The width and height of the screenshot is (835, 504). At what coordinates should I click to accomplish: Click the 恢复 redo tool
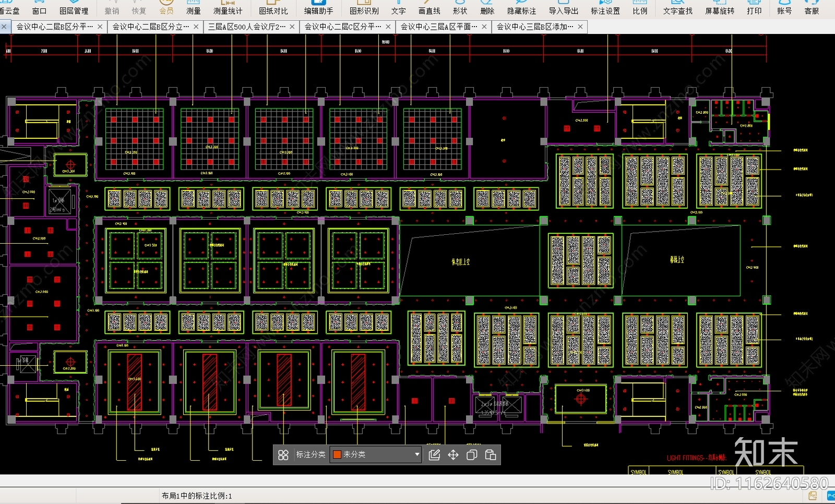pyautogui.click(x=139, y=7)
